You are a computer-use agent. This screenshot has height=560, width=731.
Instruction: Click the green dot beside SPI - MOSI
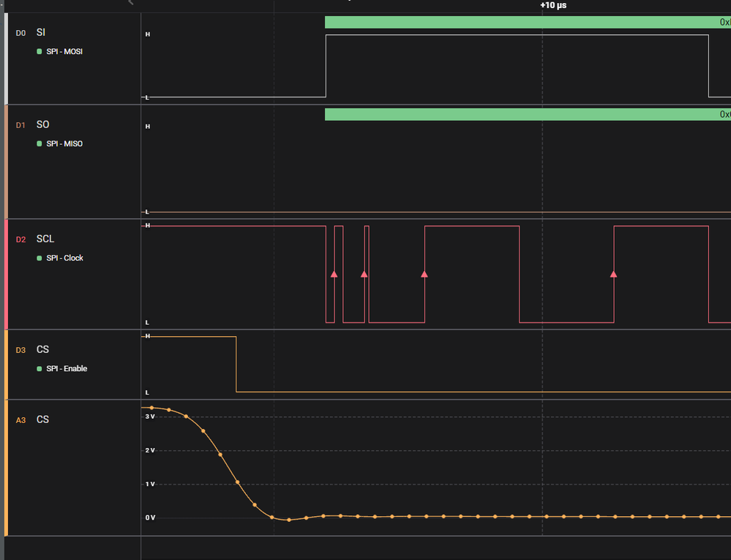click(40, 51)
